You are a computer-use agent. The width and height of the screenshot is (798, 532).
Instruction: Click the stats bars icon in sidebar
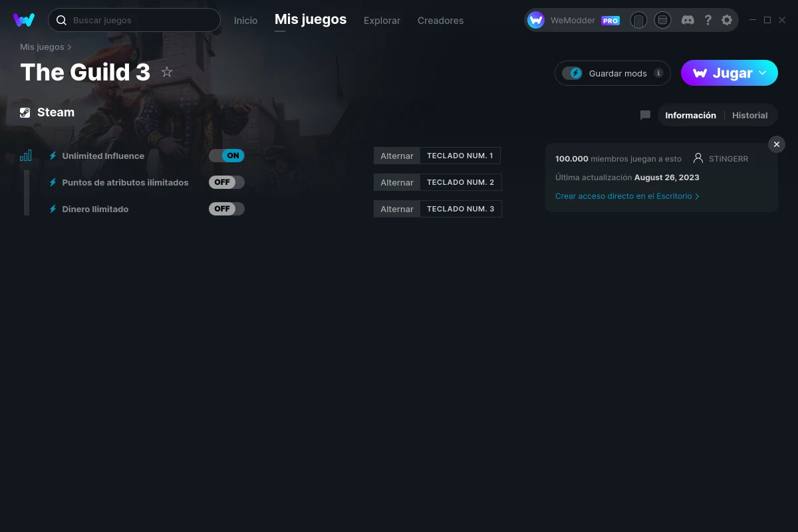click(26, 156)
